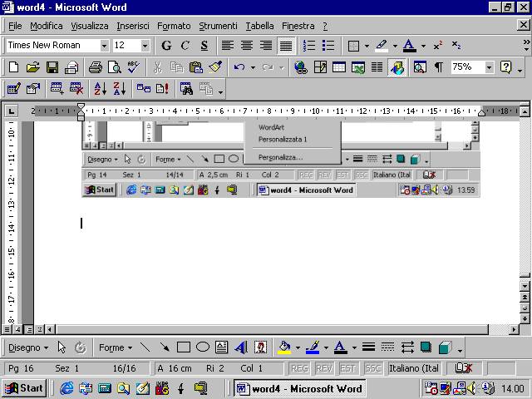The image size is (532, 399).
Task: Open the highlight color dropdown arrow
Action: (395, 46)
